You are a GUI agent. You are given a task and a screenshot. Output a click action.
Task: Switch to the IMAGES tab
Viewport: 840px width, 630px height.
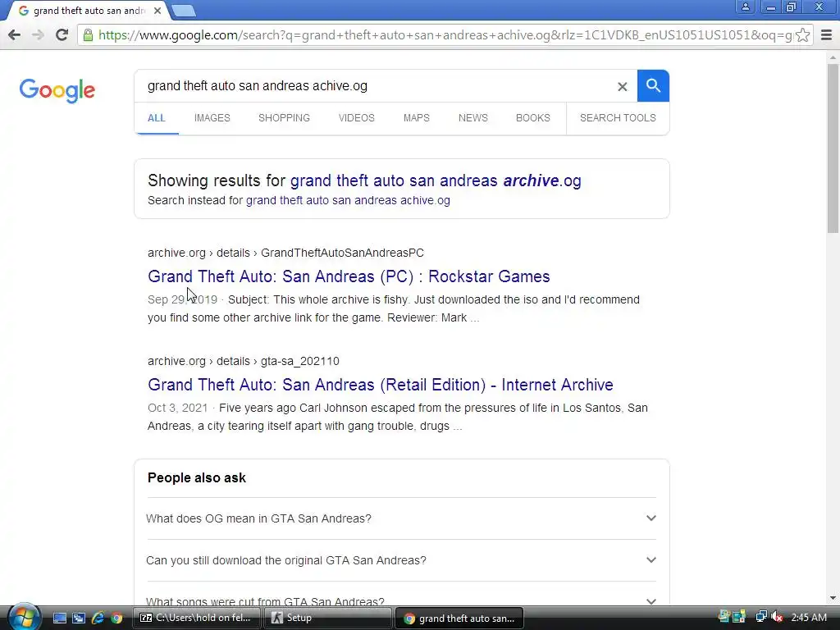(212, 118)
